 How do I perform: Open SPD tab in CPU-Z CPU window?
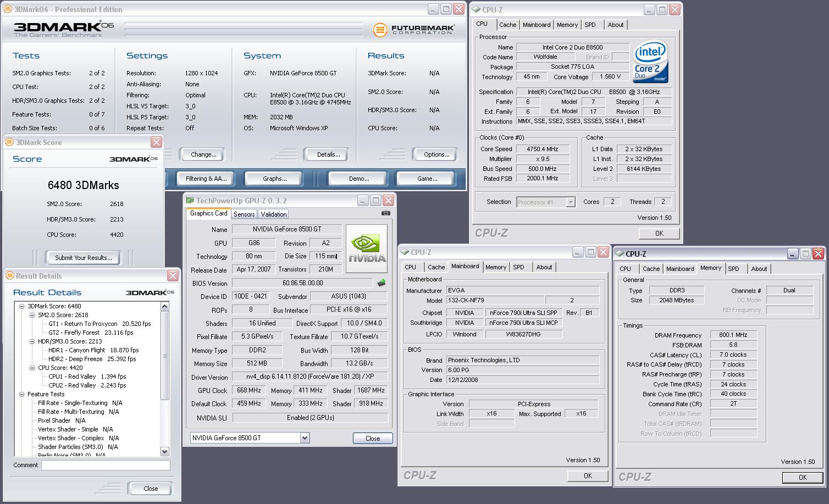pyautogui.click(x=590, y=25)
